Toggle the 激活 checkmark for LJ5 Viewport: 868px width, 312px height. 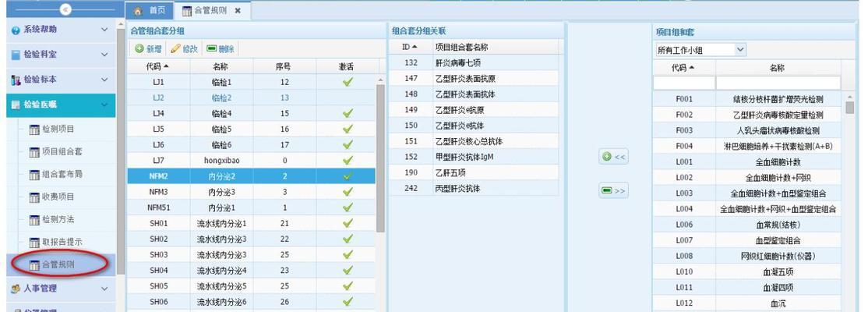tap(348, 129)
